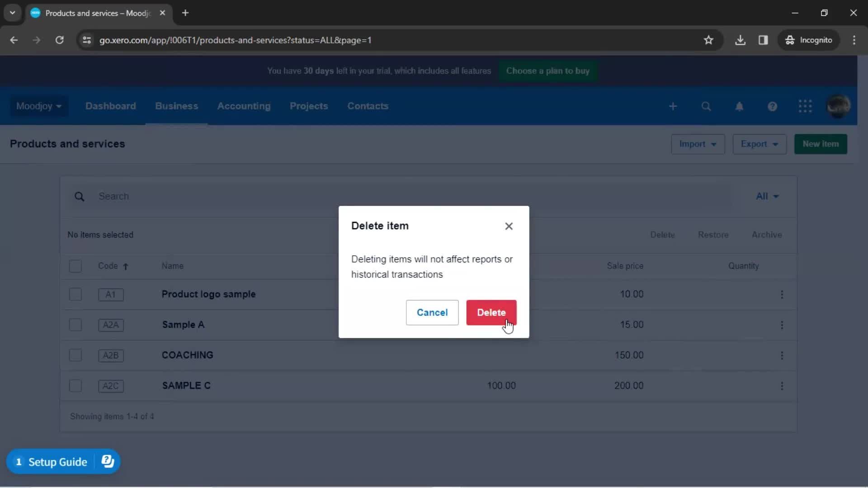
Task: Open the COACHING item name
Action: coord(187,355)
